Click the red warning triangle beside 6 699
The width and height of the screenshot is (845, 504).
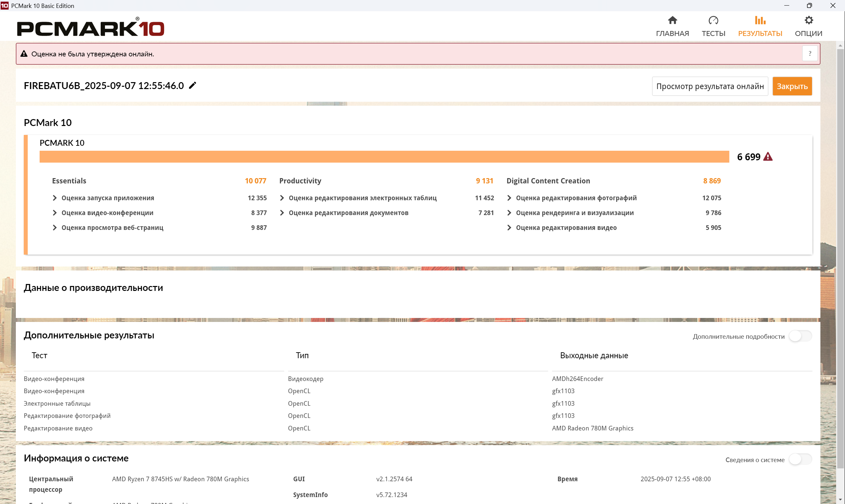pos(767,157)
